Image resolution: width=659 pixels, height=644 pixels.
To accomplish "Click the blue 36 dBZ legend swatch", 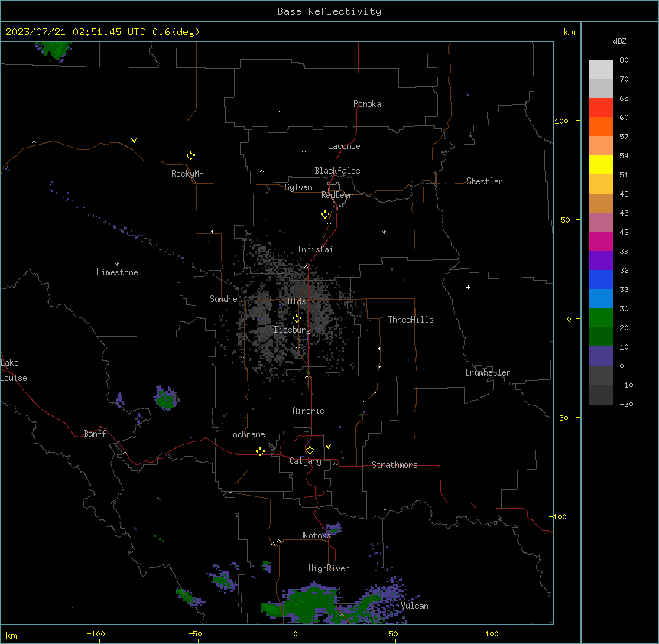I will coord(601,279).
